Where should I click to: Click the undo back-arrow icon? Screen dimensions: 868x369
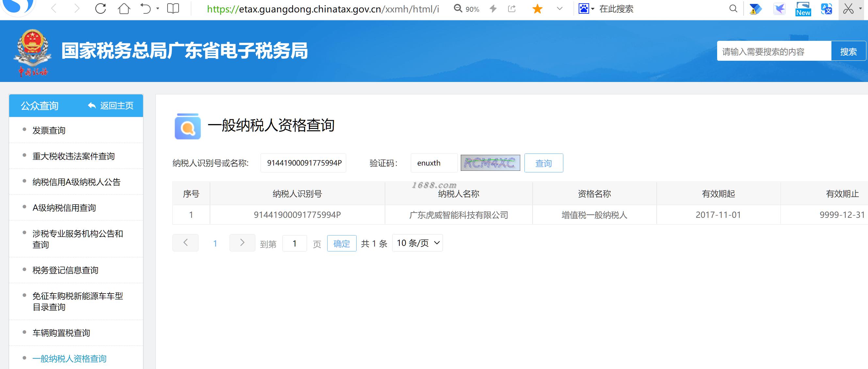coord(146,9)
